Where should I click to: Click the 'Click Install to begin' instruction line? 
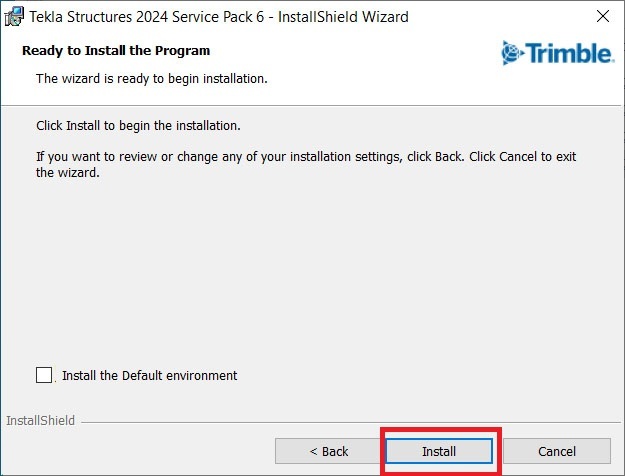(138, 127)
